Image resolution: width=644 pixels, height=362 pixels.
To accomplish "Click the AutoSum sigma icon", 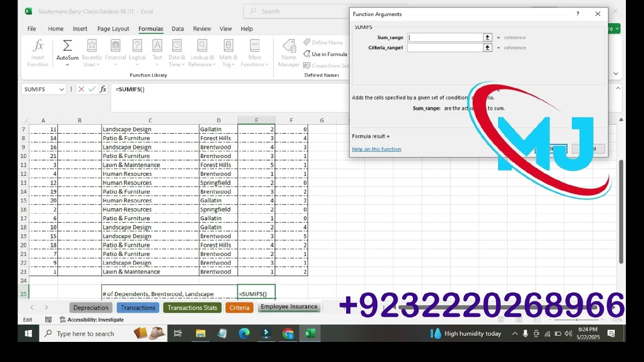I will pyautogui.click(x=67, y=46).
